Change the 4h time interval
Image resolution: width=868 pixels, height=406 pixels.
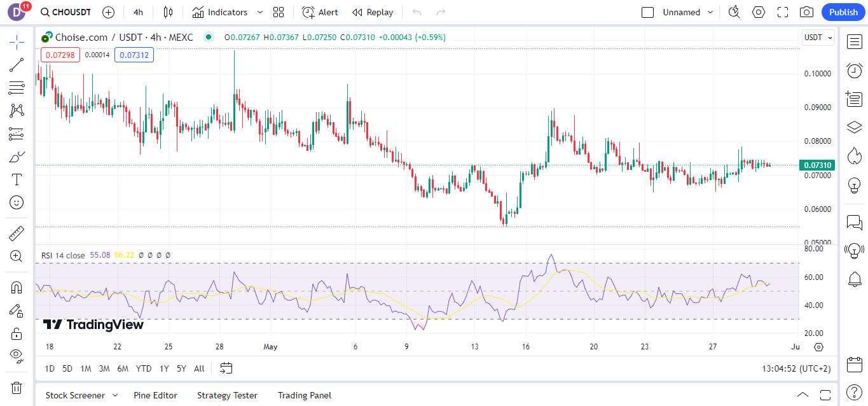[x=138, y=12]
